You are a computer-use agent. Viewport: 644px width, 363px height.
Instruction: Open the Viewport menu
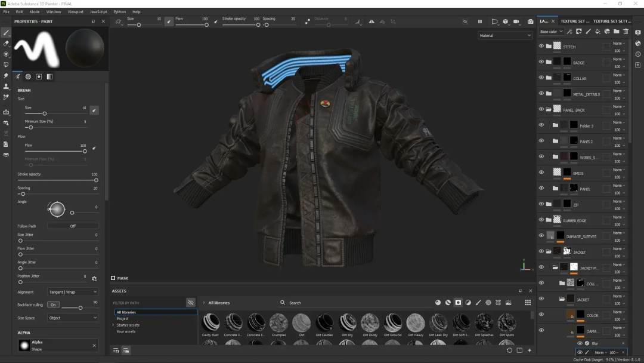[75, 11]
